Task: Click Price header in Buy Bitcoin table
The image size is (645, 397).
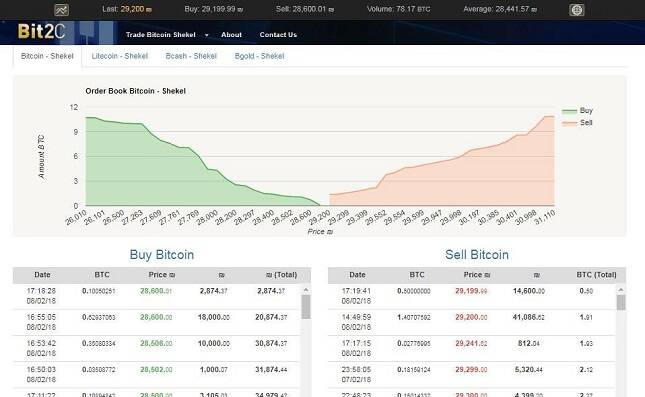Action: [162, 275]
